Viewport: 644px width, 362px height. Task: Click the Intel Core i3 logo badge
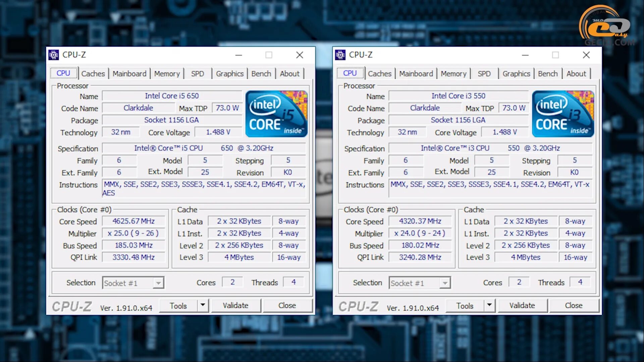point(562,114)
